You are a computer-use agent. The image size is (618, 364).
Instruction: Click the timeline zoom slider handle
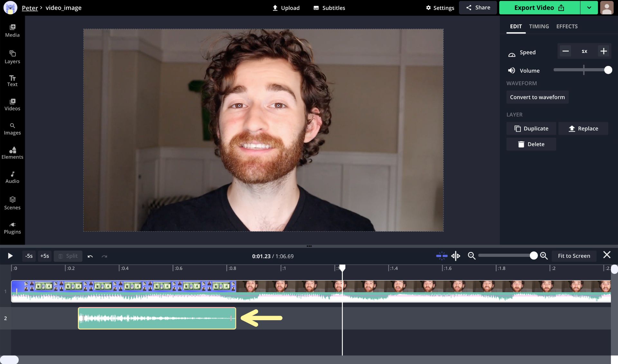click(533, 256)
